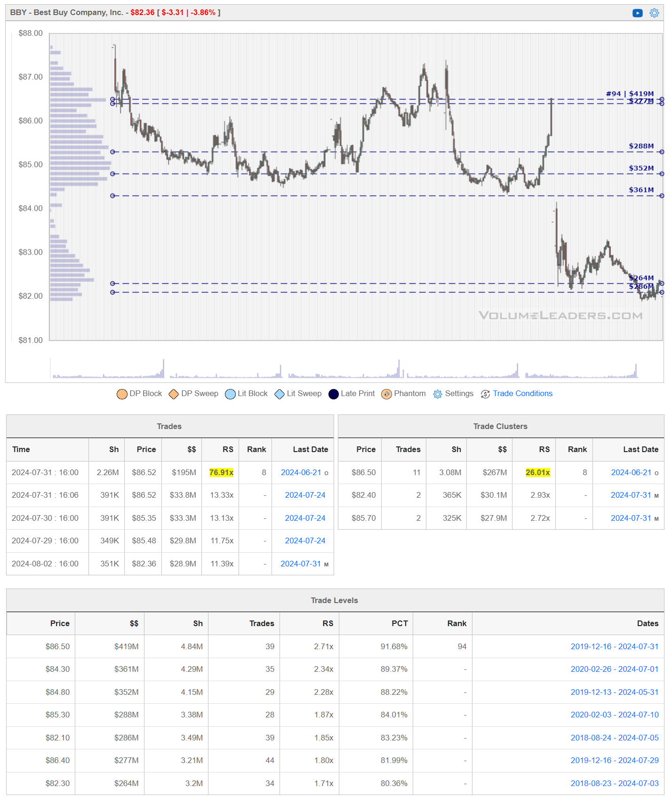672x803 pixels.
Task: Open dates 2020-02-26 - 2024-07-01 link
Action: (615, 669)
